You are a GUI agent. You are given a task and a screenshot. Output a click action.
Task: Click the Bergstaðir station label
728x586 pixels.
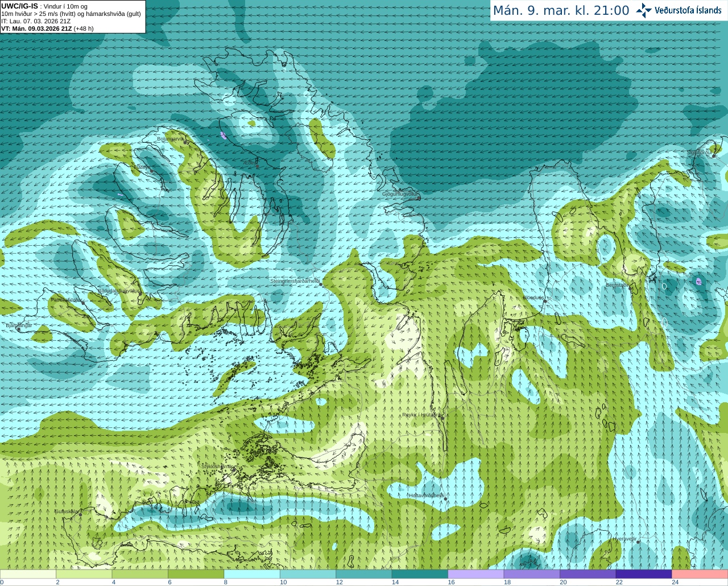point(618,285)
